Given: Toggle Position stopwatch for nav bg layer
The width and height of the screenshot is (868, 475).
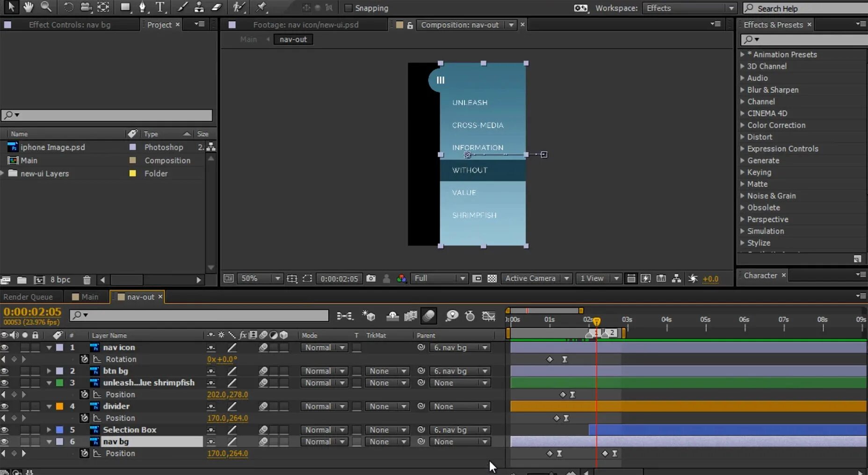Looking at the screenshot, I should [84, 453].
